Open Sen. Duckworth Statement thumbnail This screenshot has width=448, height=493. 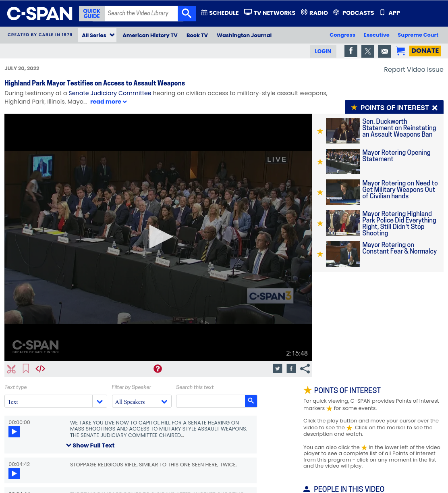coord(343,131)
